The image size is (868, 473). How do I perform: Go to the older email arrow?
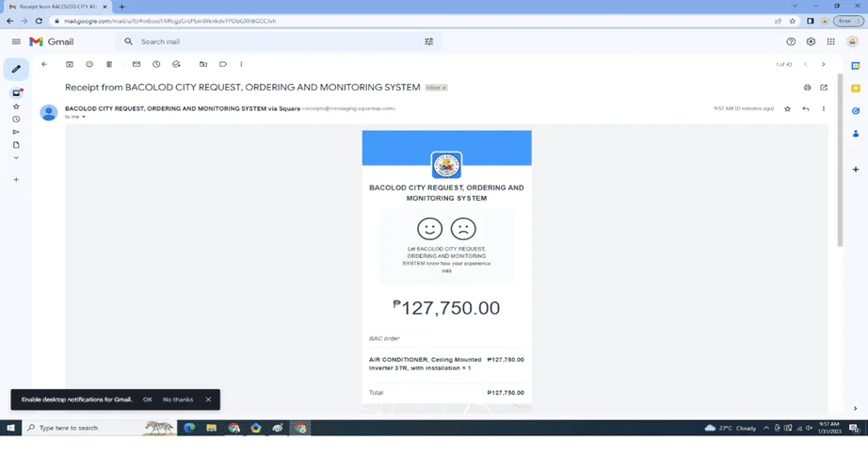[823, 64]
